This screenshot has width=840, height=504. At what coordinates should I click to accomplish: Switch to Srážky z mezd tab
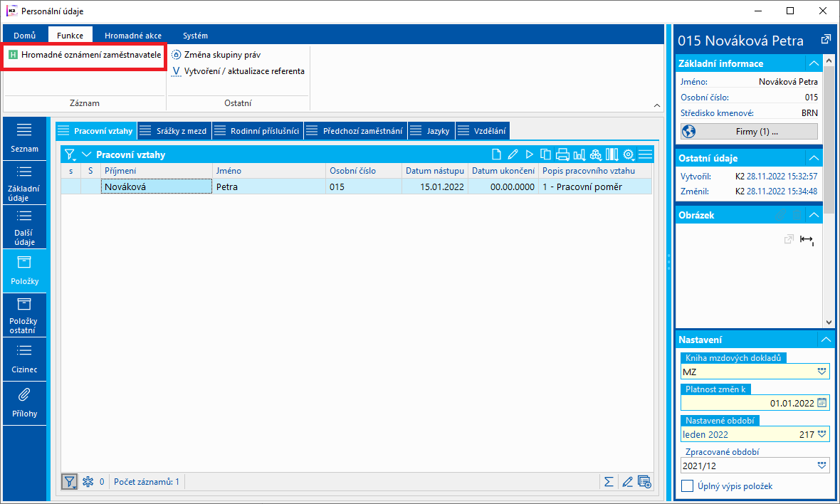pos(174,131)
